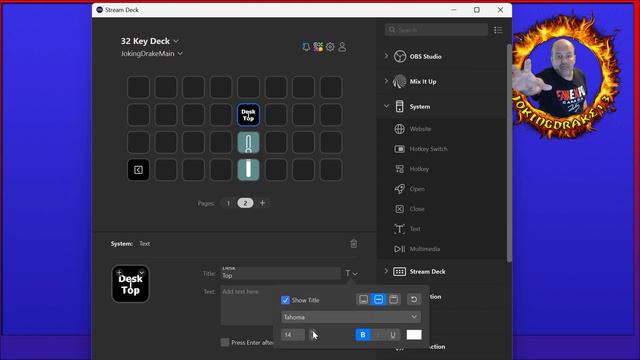Click the OBS Studio plugin icon
The image size is (640, 360).
click(x=400, y=56)
